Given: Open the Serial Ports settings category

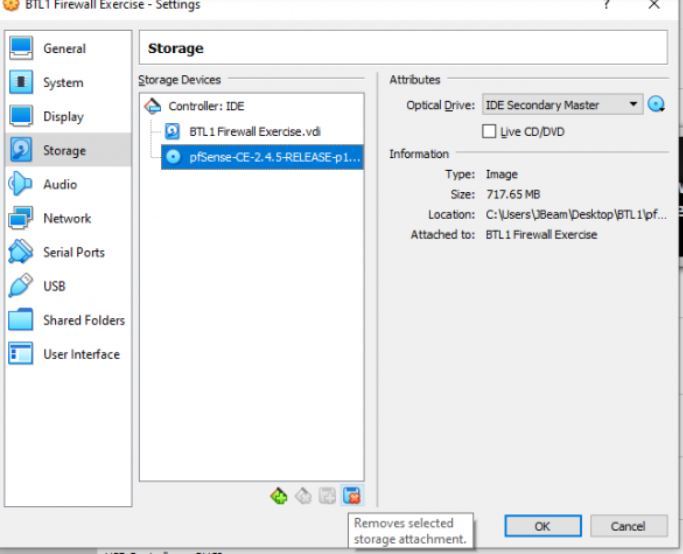Looking at the screenshot, I should click(68, 252).
